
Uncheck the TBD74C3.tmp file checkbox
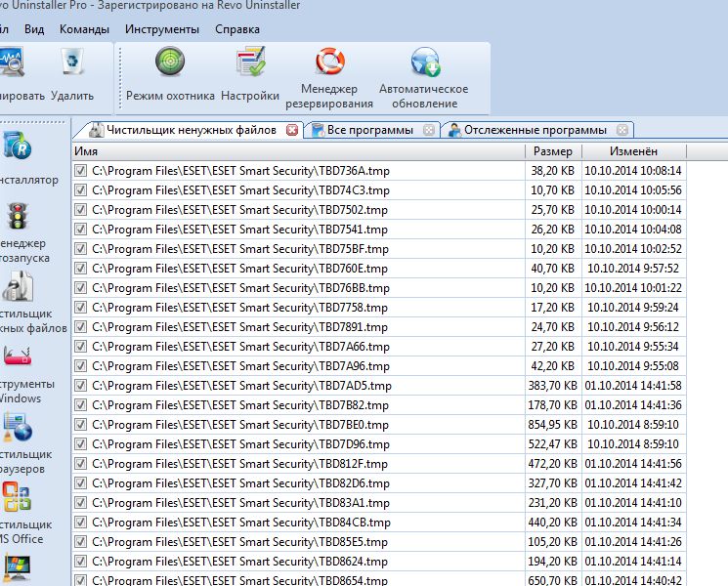[81, 190]
